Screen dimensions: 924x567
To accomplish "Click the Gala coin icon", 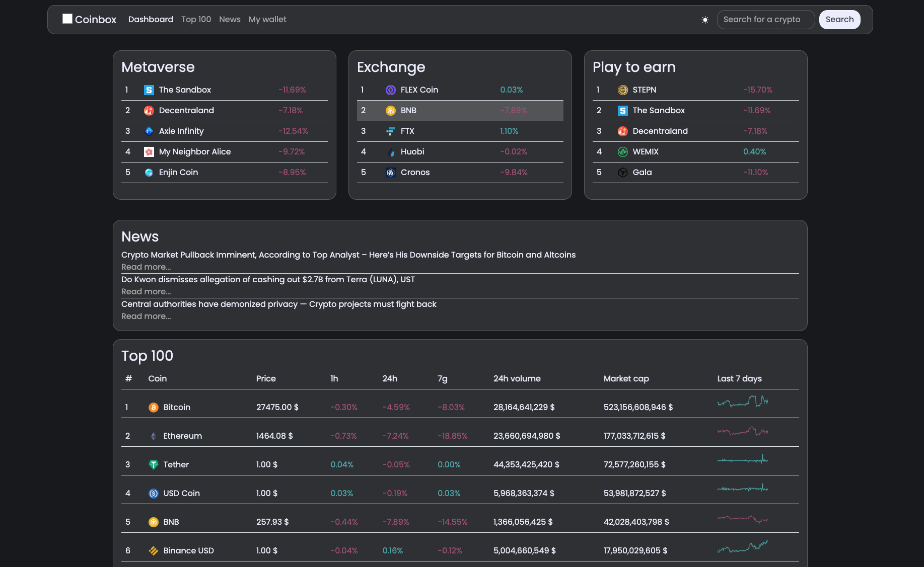I will point(623,173).
